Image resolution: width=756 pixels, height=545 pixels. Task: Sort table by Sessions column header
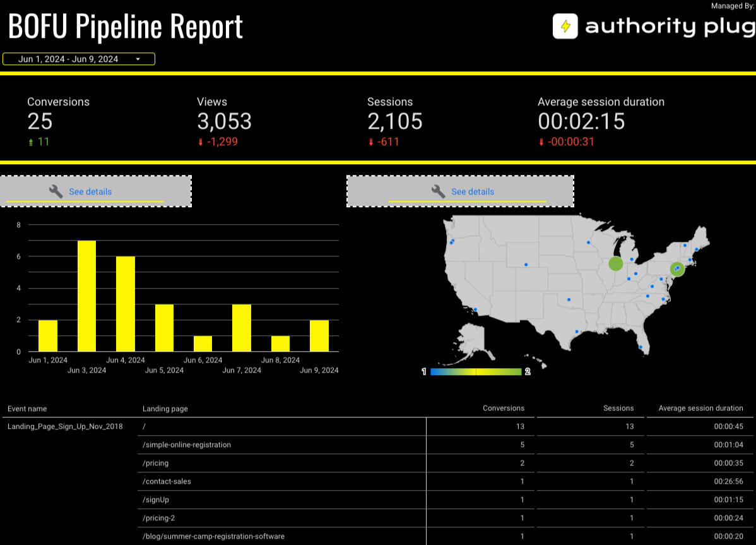pyautogui.click(x=618, y=408)
